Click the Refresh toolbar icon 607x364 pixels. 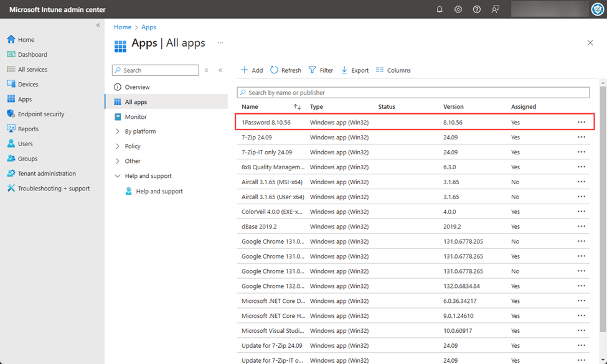[x=275, y=70]
